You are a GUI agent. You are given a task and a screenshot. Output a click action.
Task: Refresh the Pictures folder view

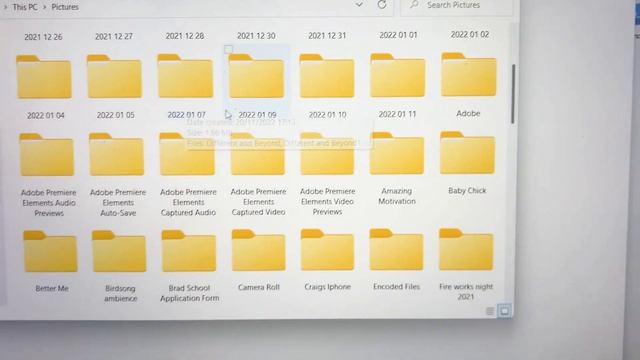382,4
